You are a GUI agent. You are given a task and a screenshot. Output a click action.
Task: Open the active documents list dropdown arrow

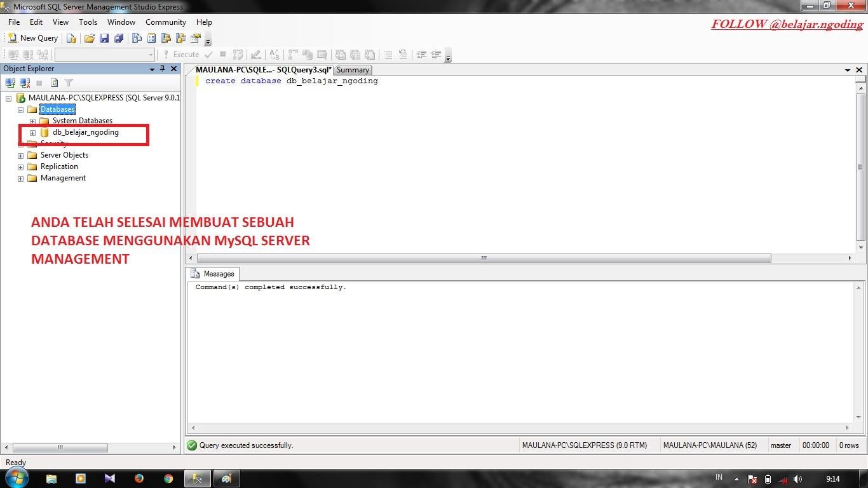coord(848,70)
